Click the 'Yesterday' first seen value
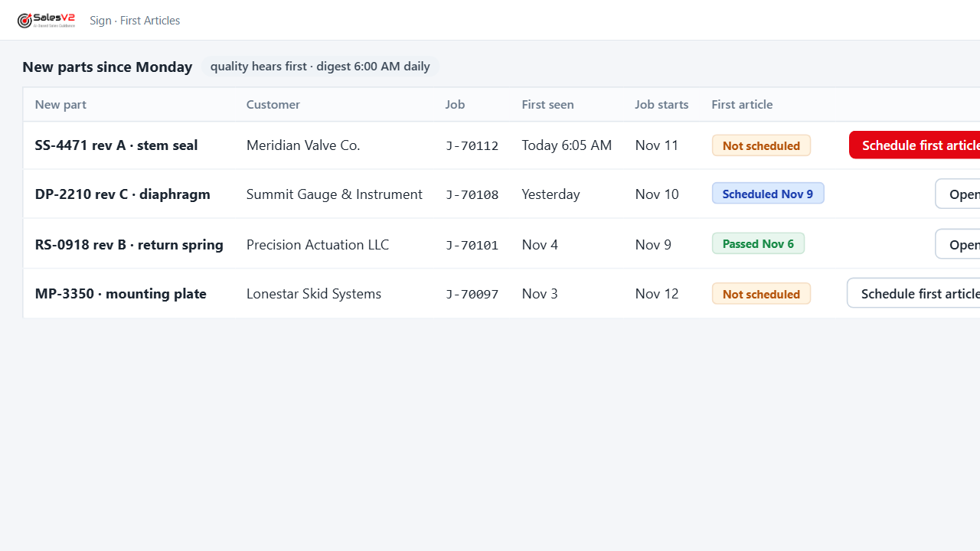The image size is (980, 551). click(x=550, y=194)
